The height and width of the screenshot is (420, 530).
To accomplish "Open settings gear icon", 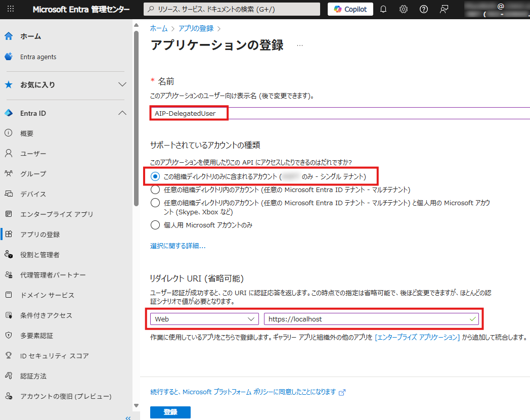I will coord(403,9).
